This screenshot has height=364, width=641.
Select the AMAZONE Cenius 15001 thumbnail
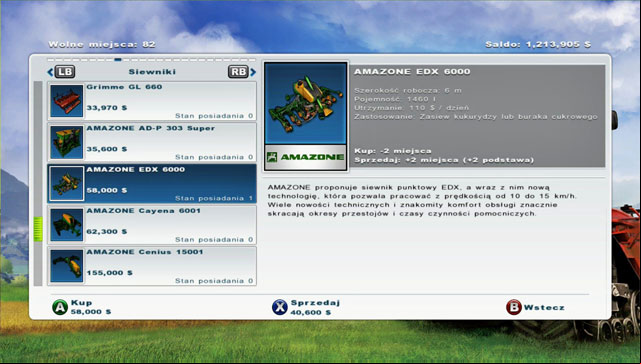pyautogui.click(x=67, y=266)
